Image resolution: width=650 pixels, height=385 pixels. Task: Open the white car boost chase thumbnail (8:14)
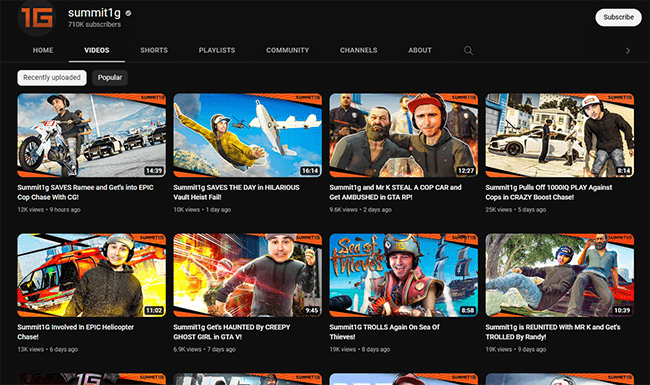[x=560, y=135]
